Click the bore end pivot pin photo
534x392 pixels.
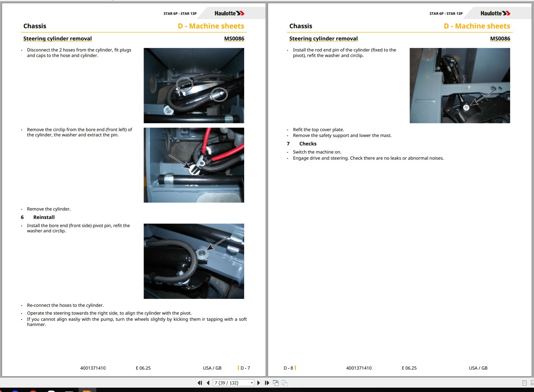click(194, 261)
